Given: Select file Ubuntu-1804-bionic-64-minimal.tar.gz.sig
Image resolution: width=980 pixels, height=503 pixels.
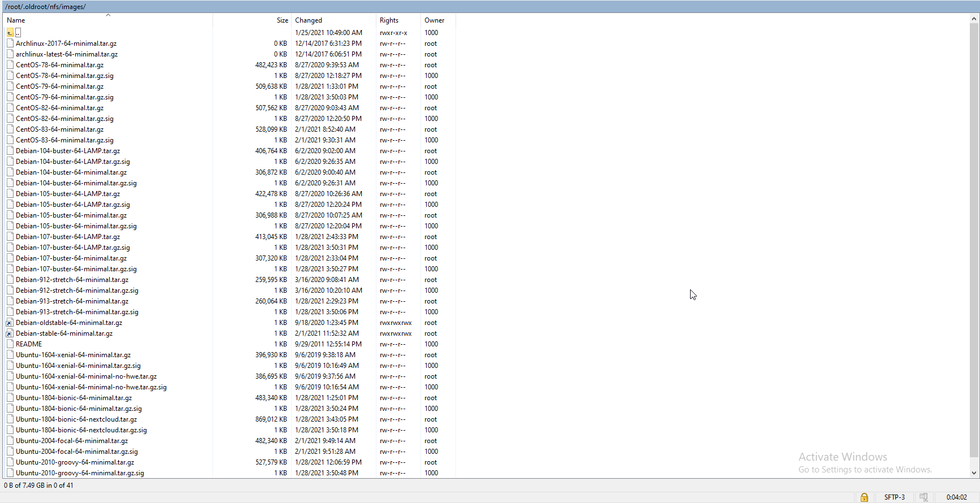Looking at the screenshot, I should point(79,409).
